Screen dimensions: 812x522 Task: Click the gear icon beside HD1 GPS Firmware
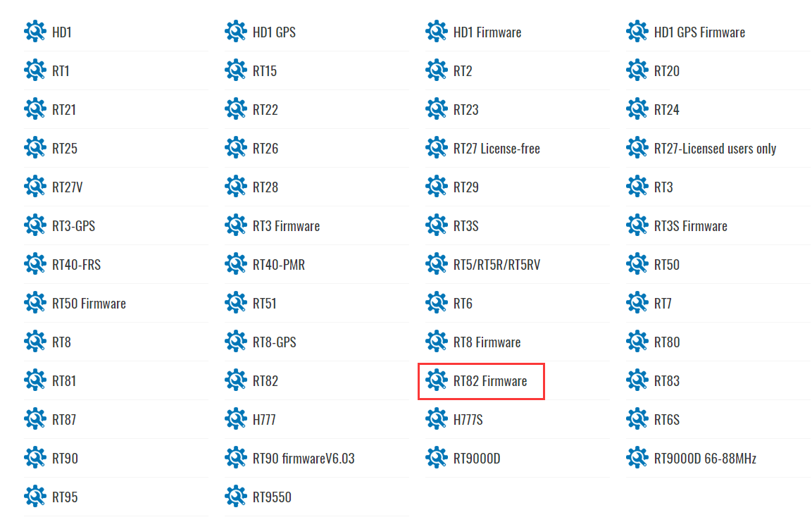pyautogui.click(x=637, y=32)
